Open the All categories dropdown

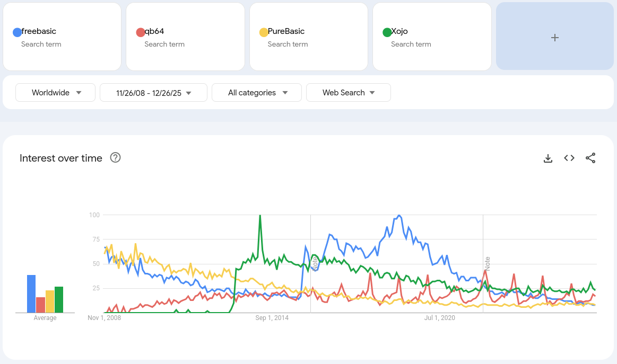257,92
